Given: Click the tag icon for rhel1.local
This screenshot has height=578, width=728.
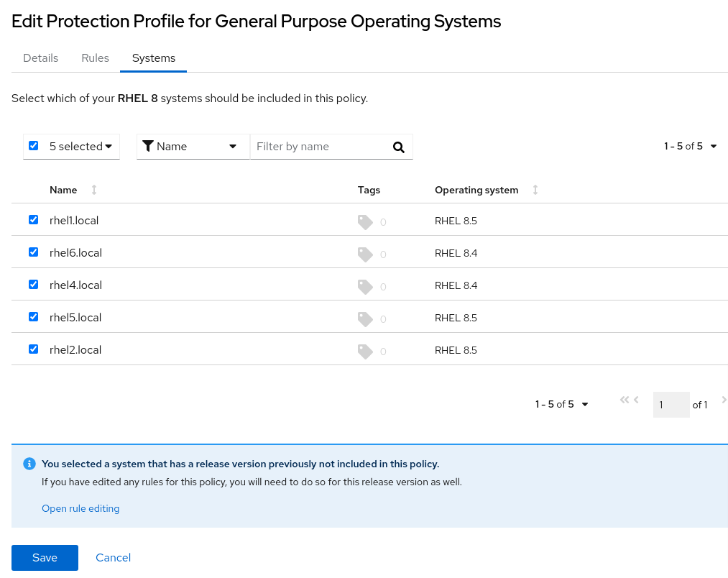Looking at the screenshot, I should click(365, 222).
